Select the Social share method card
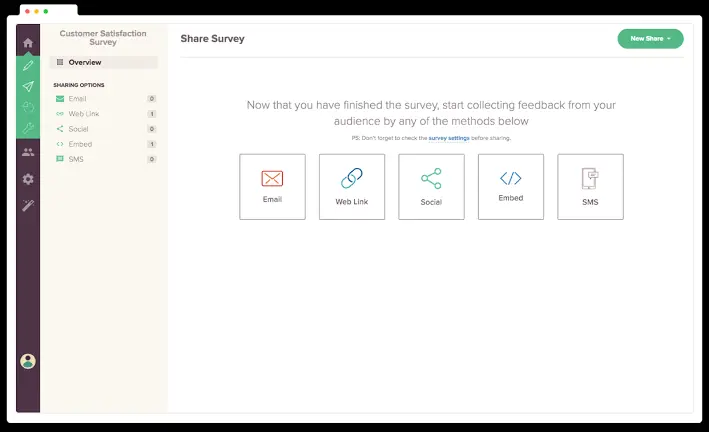The height and width of the screenshot is (432, 709). coord(431,187)
